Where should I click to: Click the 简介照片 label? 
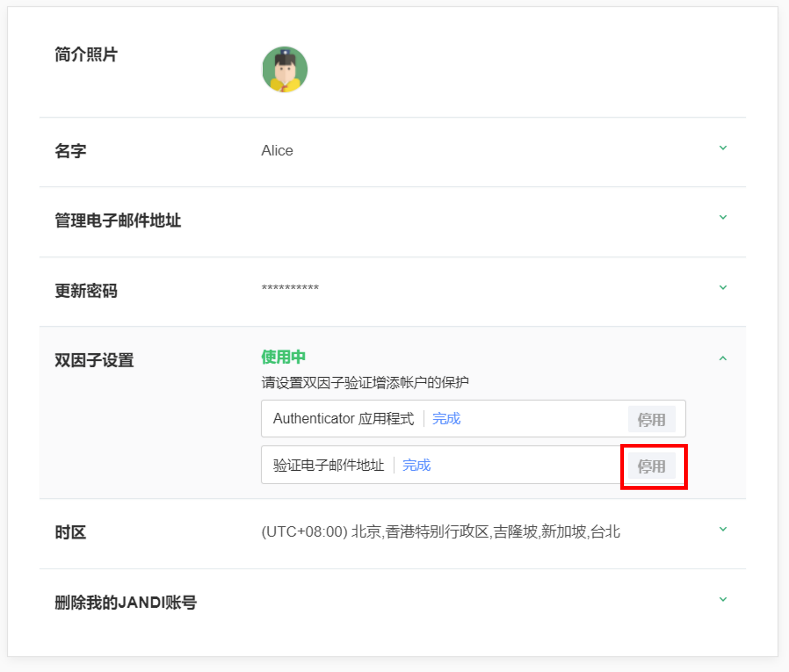point(86,54)
